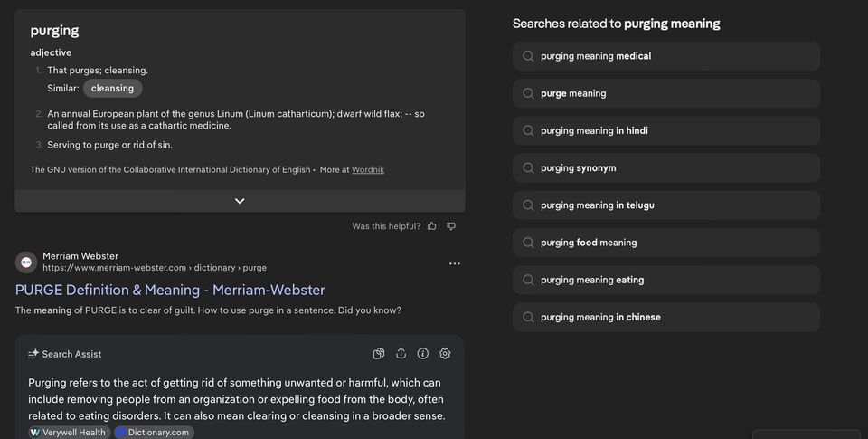This screenshot has height=439, width=868.
Task: Search related term purge meaning
Action: 666,93
